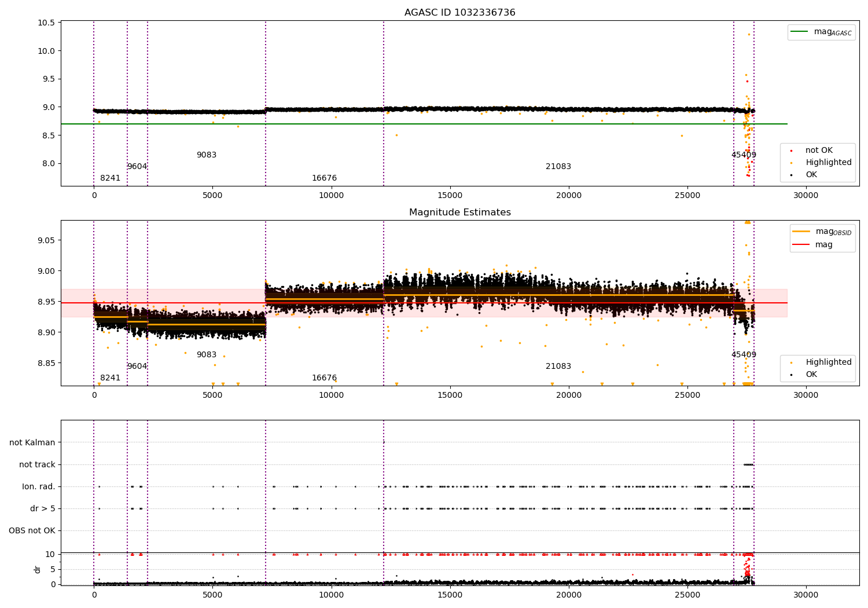Click obsid label 9604 in Magnitude Estimates plot
The height and width of the screenshot is (608, 868).
tap(137, 367)
